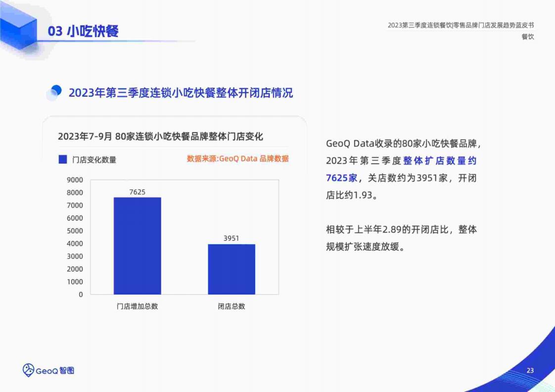Image resolution: width=555 pixels, height=392 pixels.
Task: Click the blue circle bullet beside section heading
Action: click(54, 92)
